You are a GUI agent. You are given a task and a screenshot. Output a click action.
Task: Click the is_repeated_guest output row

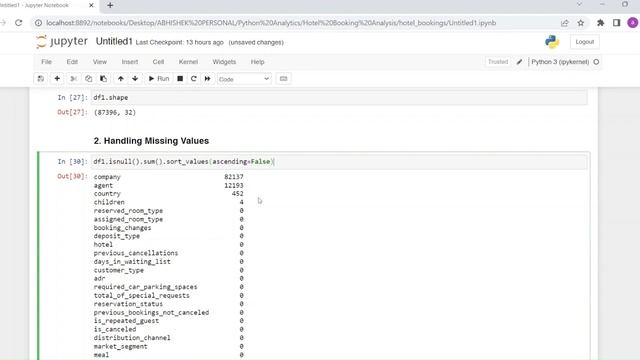tap(169, 321)
